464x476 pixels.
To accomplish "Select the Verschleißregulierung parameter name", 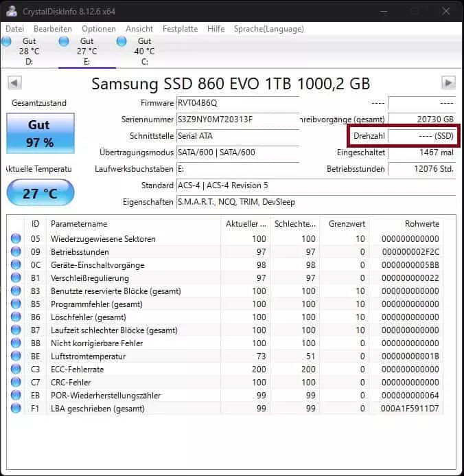I will coord(90,278).
